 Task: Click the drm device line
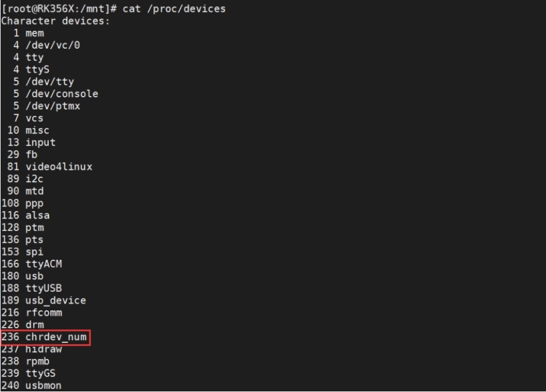point(23,325)
